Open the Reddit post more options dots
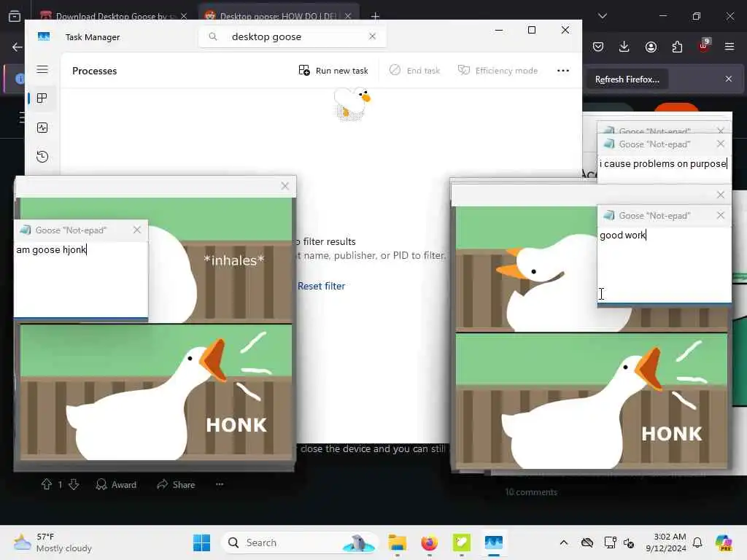Image resolution: width=747 pixels, height=560 pixels. (x=220, y=484)
